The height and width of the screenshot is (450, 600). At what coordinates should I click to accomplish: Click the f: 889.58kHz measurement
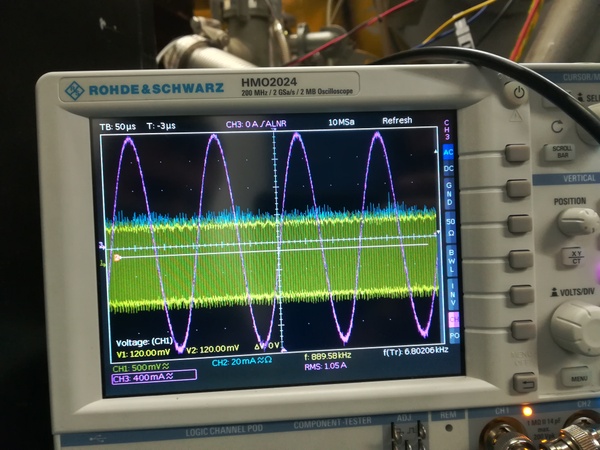click(x=328, y=356)
